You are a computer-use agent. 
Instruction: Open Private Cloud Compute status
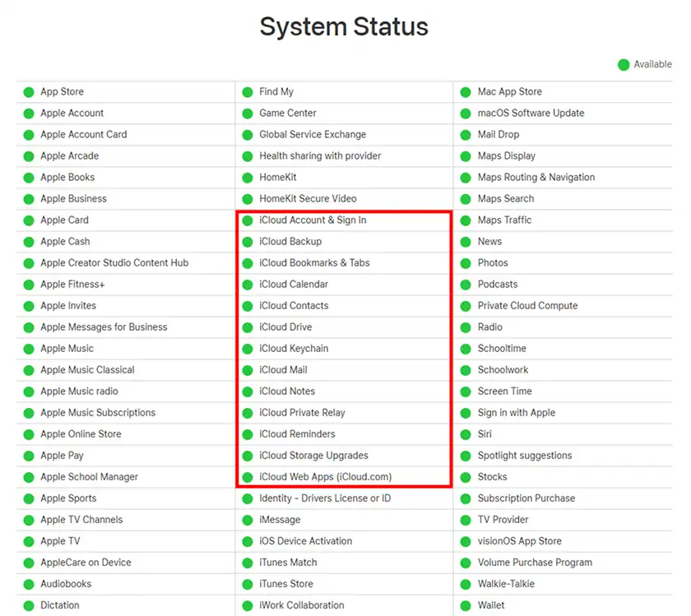(527, 305)
